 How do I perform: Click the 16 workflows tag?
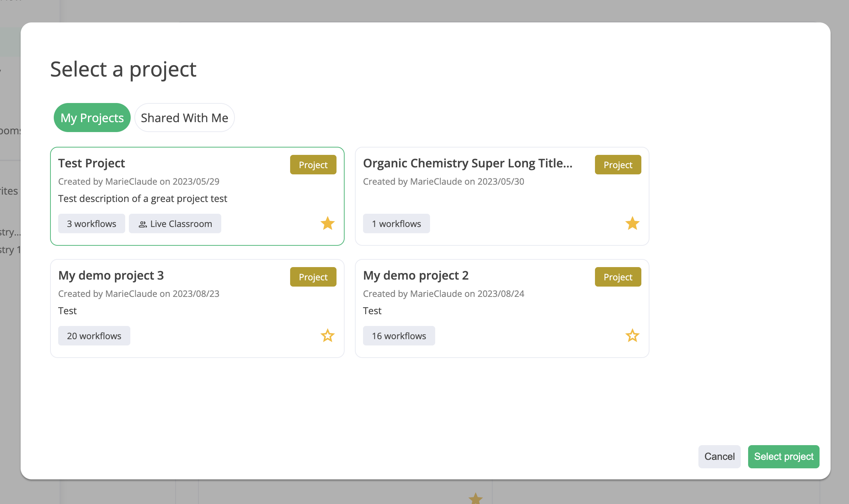399,336
